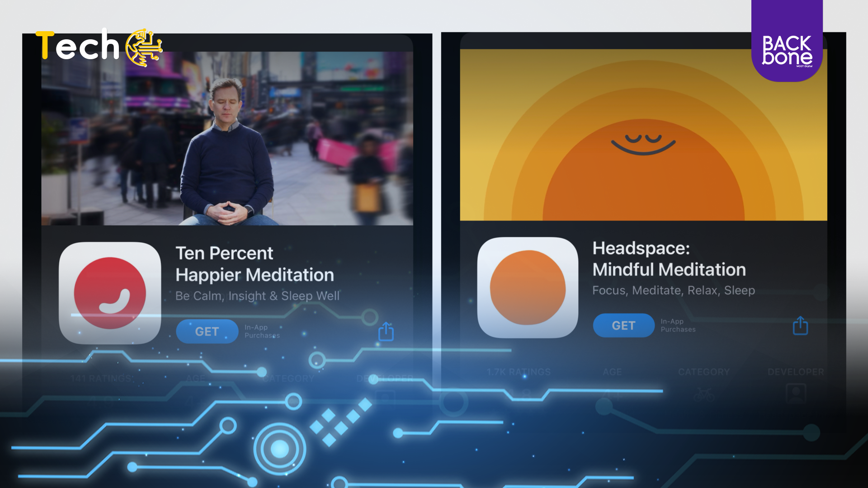Tap GET for Ten Percent Happier Meditation
Viewport: 868px width, 488px height.
[207, 331]
